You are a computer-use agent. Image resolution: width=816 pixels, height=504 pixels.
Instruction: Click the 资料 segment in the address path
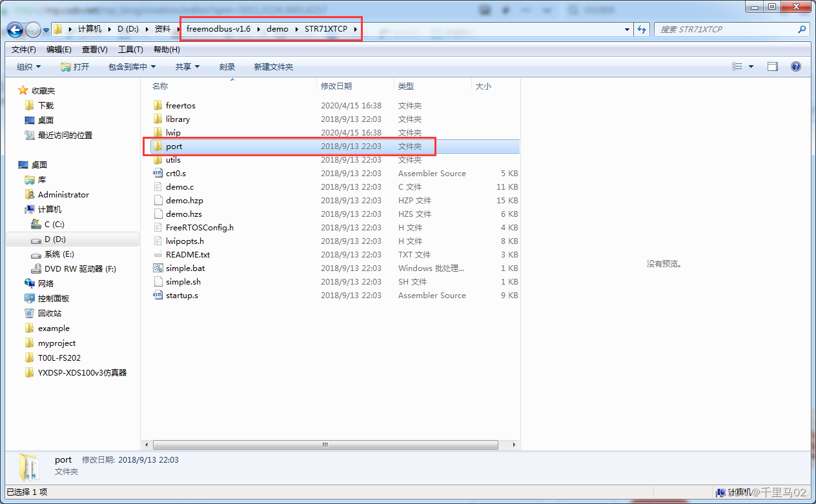[x=163, y=29]
